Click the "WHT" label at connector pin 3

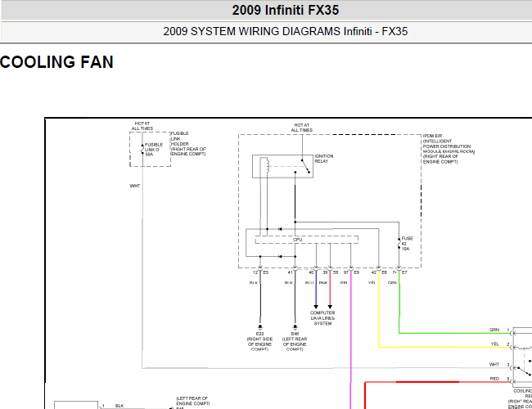tap(494, 364)
